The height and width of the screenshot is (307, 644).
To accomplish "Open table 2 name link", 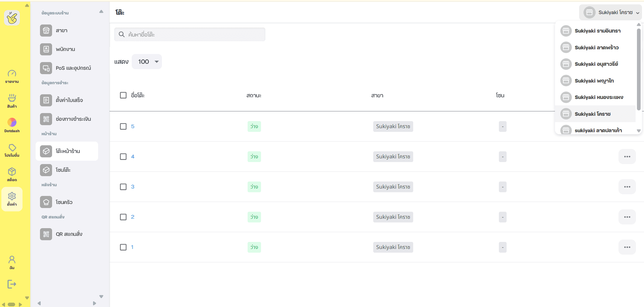I will coord(133,217).
